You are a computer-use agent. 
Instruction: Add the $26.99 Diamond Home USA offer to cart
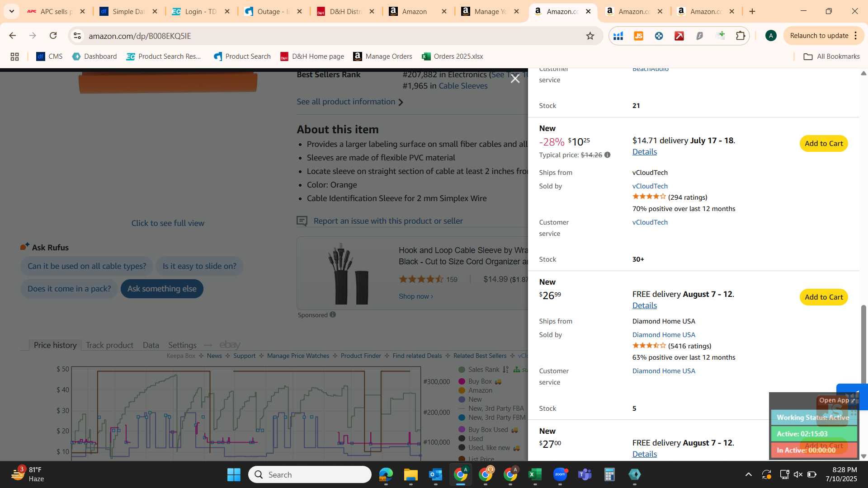click(824, 297)
